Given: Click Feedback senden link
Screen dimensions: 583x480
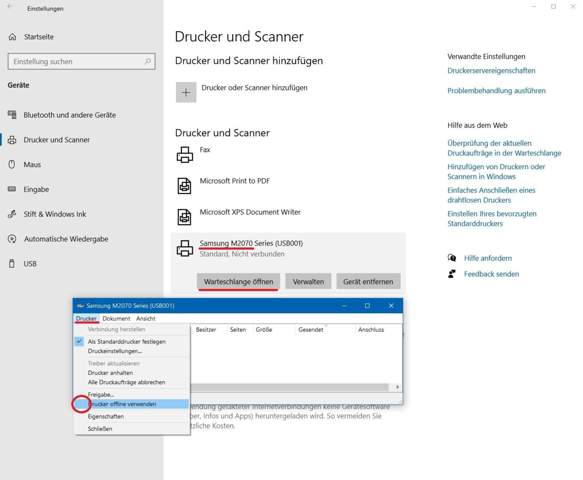Looking at the screenshot, I should point(491,274).
